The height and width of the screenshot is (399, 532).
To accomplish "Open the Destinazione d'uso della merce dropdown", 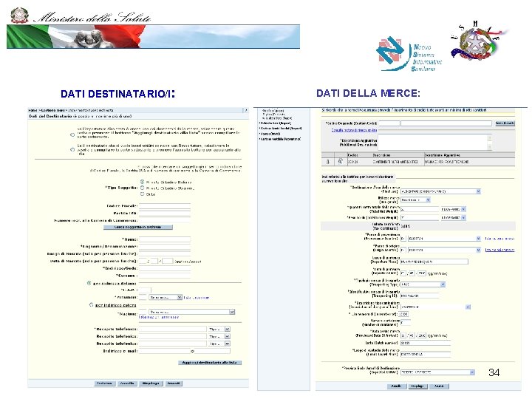I will 440,191.
